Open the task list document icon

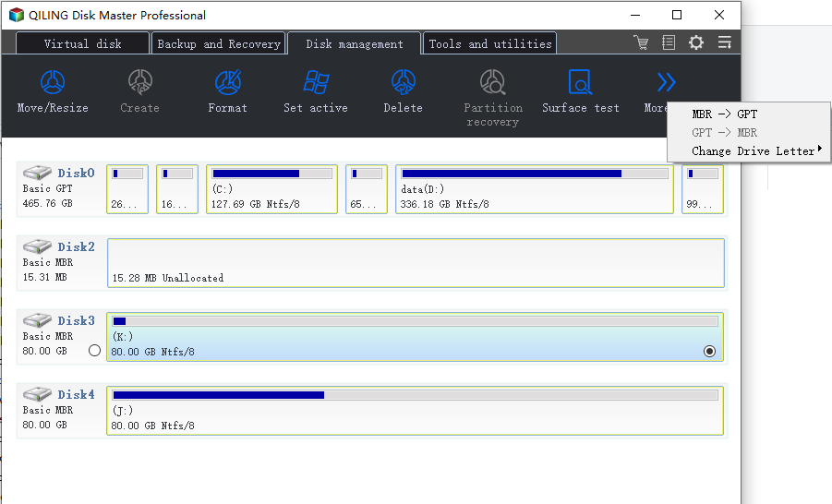tap(669, 42)
